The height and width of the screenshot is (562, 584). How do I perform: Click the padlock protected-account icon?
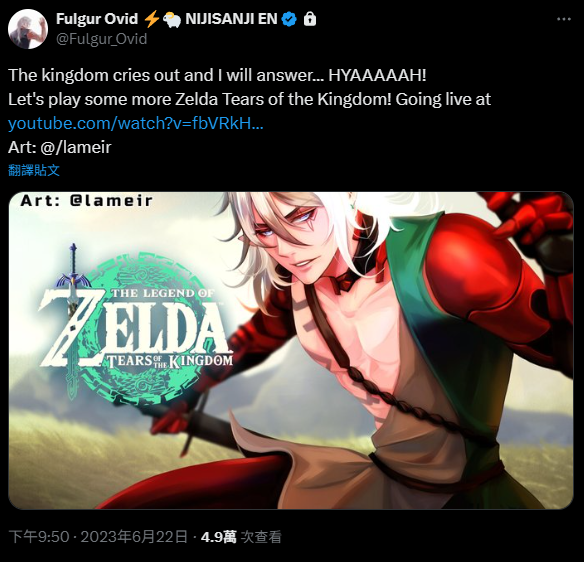tap(310, 19)
